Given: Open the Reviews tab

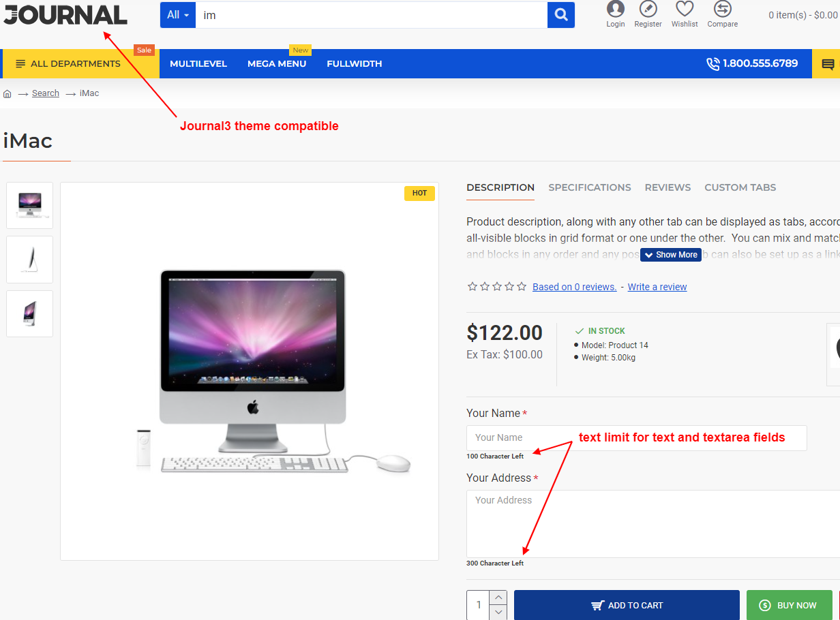Looking at the screenshot, I should (x=667, y=187).
